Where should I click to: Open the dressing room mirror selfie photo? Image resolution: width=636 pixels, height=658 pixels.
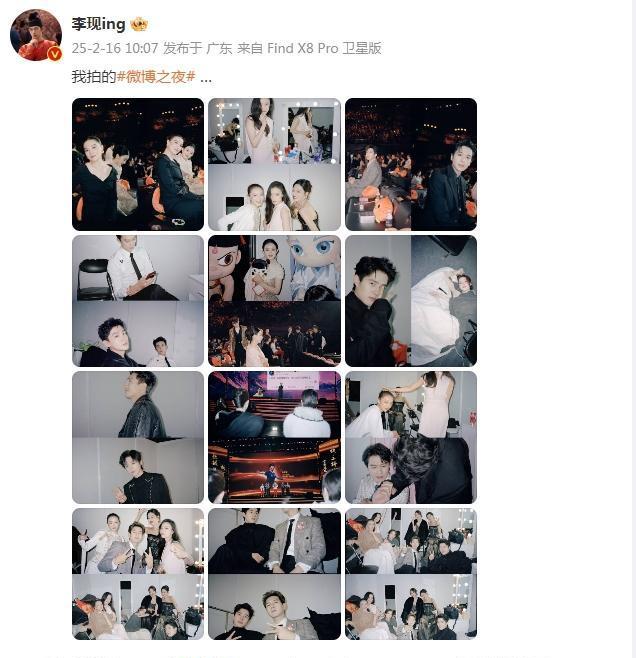pos(274,164)
